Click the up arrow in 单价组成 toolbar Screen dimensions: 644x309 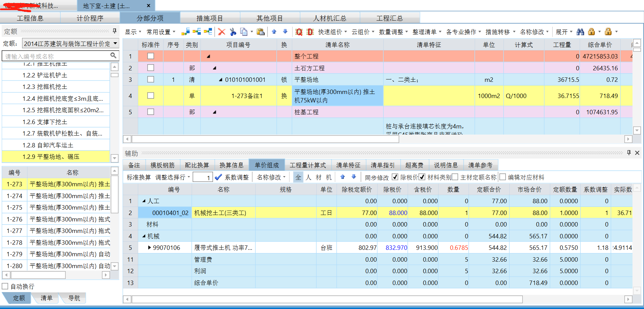(343, 177)
